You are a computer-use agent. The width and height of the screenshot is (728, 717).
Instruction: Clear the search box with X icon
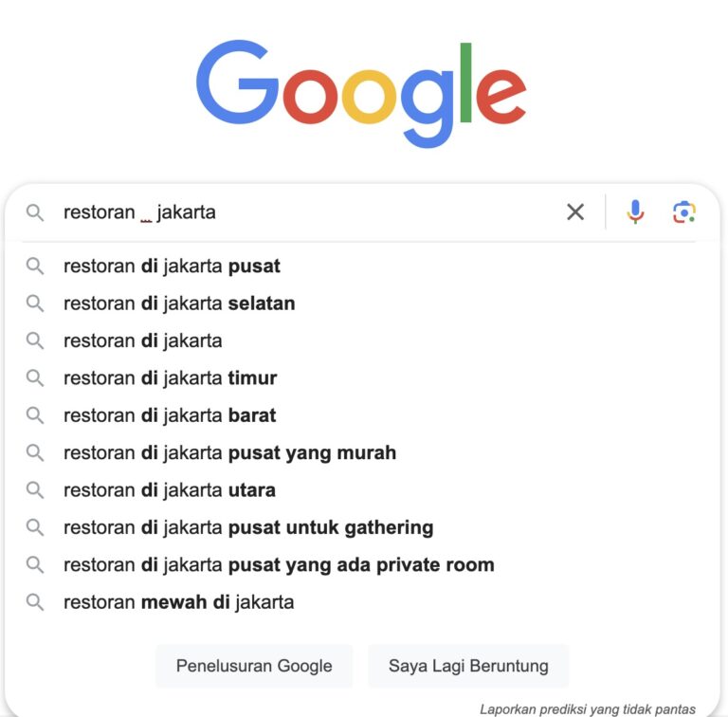tap(575, 212)
